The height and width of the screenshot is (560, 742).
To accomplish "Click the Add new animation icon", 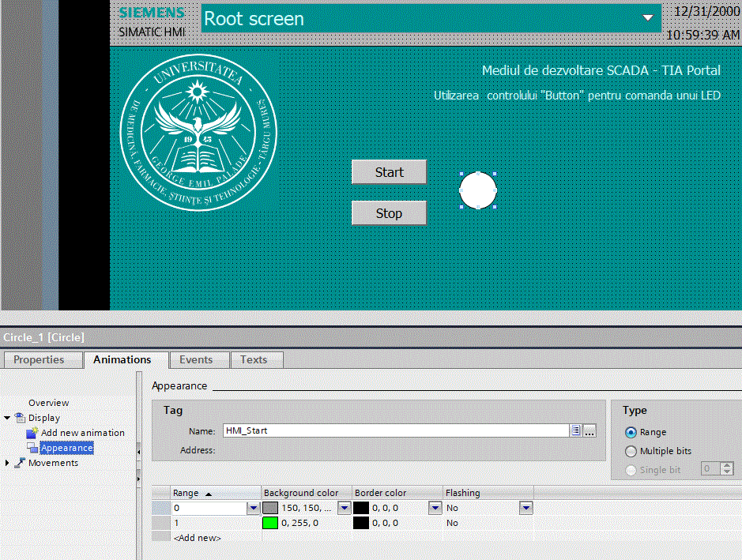I will click(x=32, y=433).
